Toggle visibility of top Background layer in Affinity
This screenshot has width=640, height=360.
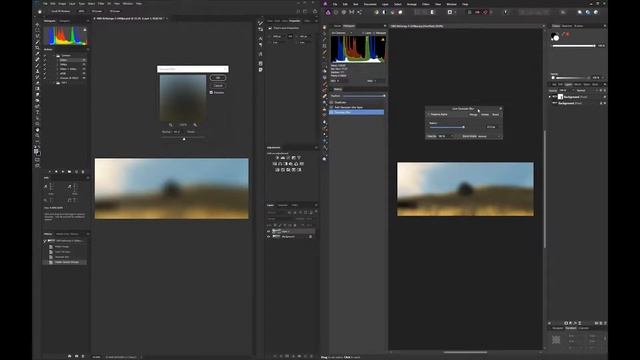point(604,97)
